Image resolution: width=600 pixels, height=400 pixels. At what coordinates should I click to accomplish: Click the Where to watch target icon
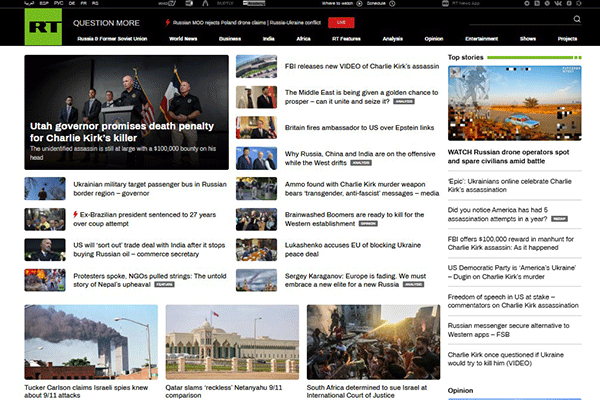point(359,3)
